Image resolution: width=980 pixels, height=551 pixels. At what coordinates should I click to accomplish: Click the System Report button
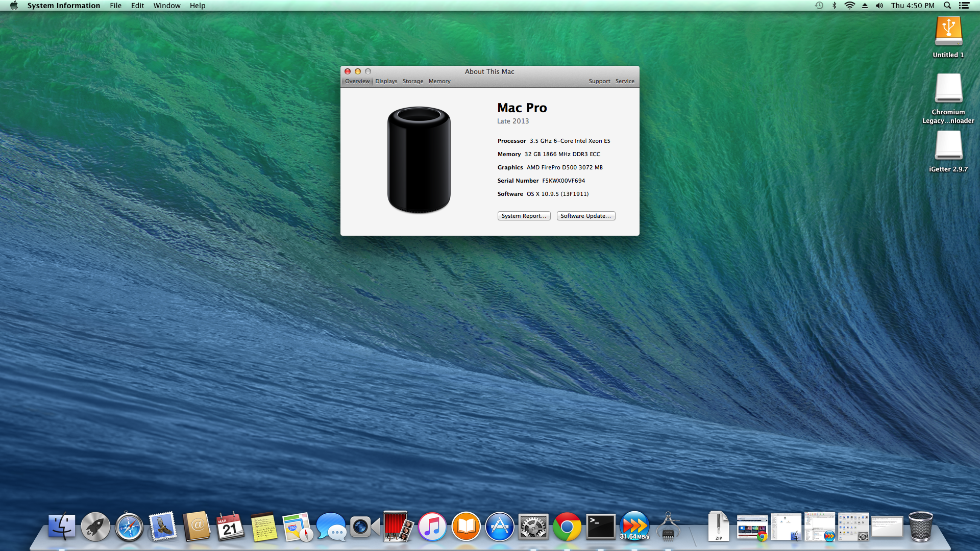tap(524, 216)
